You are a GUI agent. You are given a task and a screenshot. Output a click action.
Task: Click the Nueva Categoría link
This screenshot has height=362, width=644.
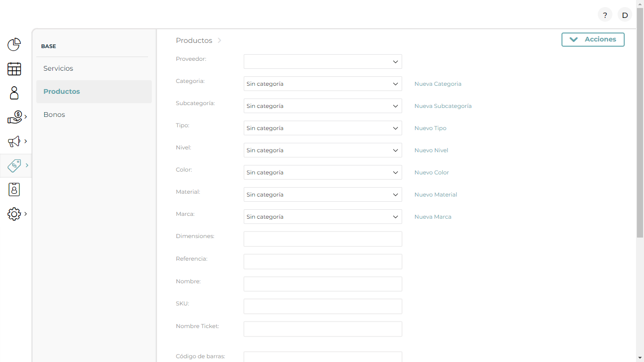click(x=438, y=84)
